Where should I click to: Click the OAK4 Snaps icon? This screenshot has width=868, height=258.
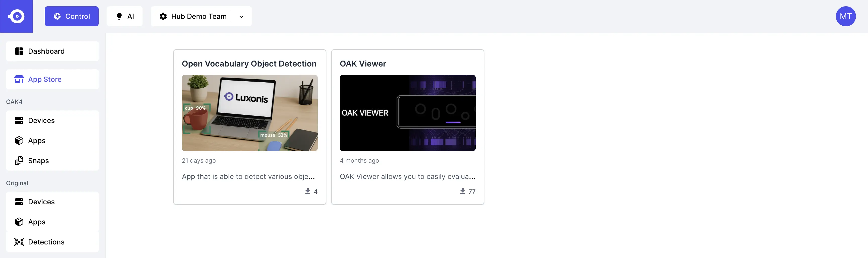[19, 161]
